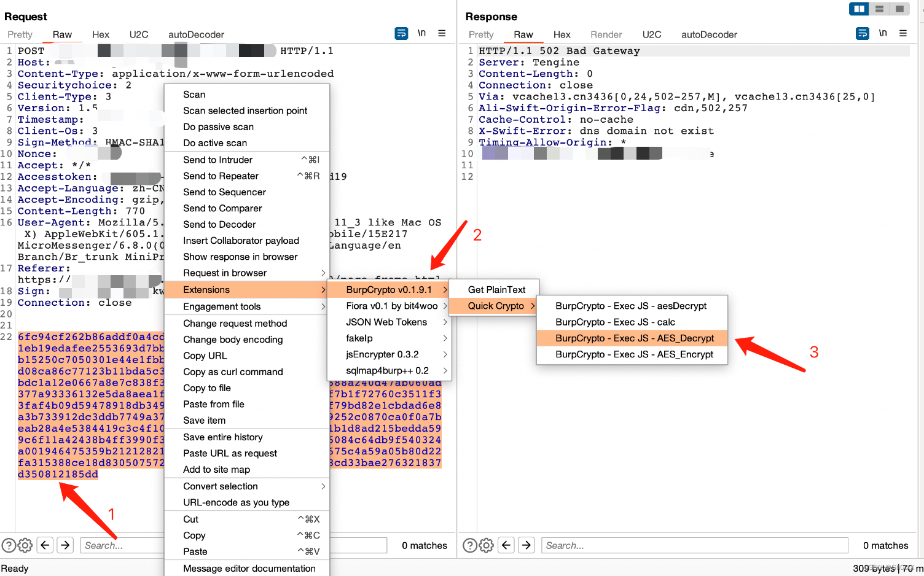The height and width of the screenshot is (576, 924).
Task: Select top-bottom split layout icon
Action: click(x=879, y=9)
